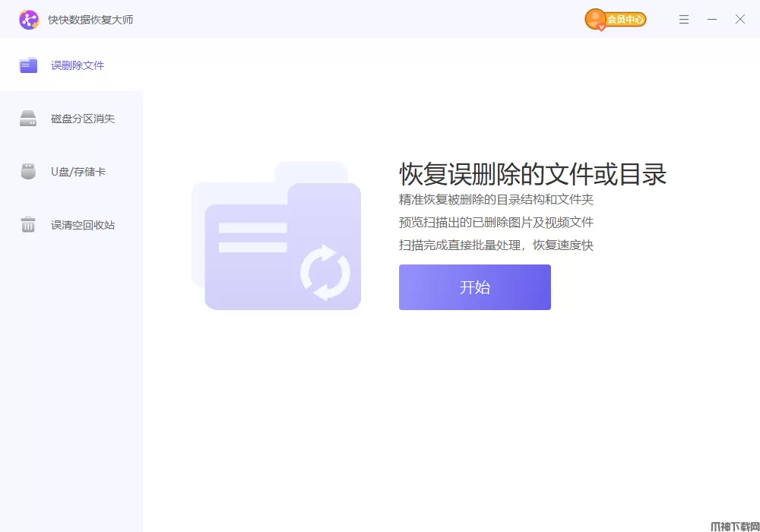
Task: Click the app logo in the title bar
Action: 29,20
